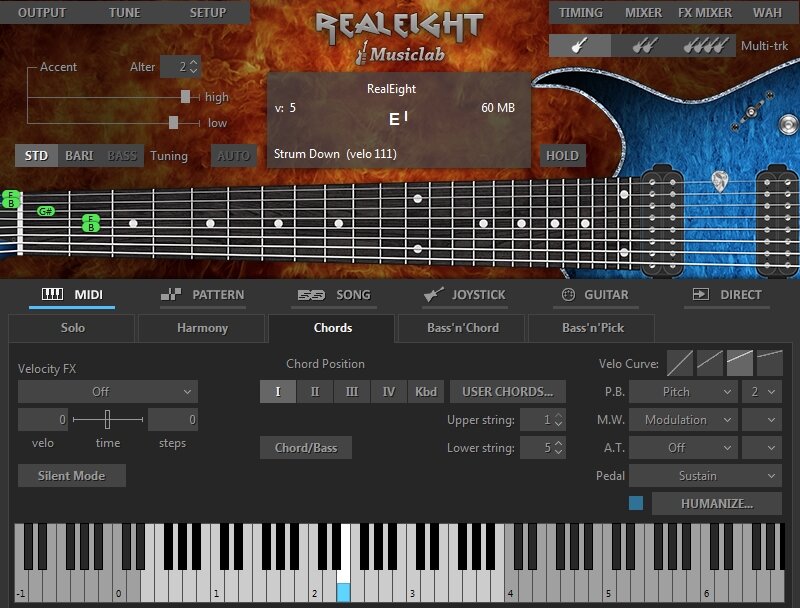Open the M.W. Modulation dropdown
Viewport: 800px width, 608px height.
pos(683,420)
